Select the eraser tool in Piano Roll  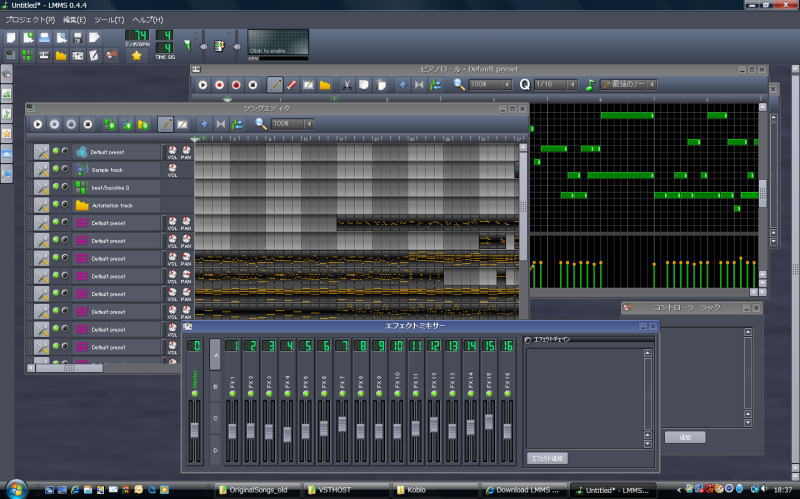[x=292, y=85]
